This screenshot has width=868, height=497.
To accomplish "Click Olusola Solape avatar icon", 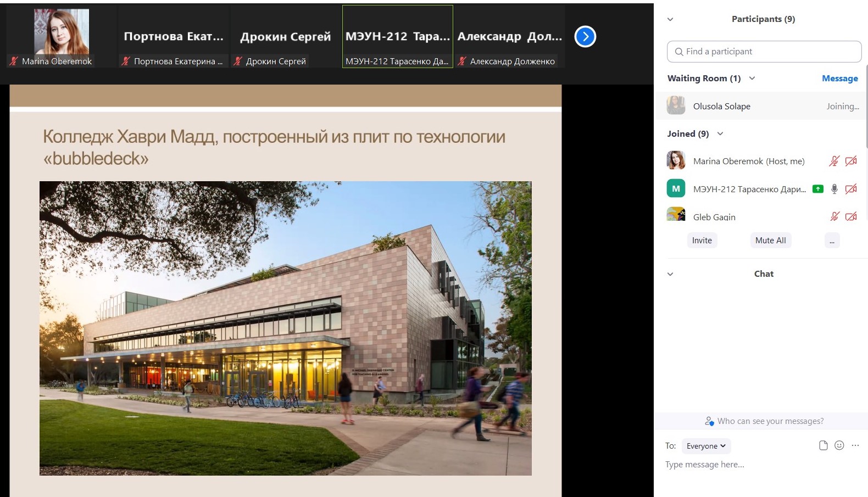I will pyautogui.click(x=676, y=105).
